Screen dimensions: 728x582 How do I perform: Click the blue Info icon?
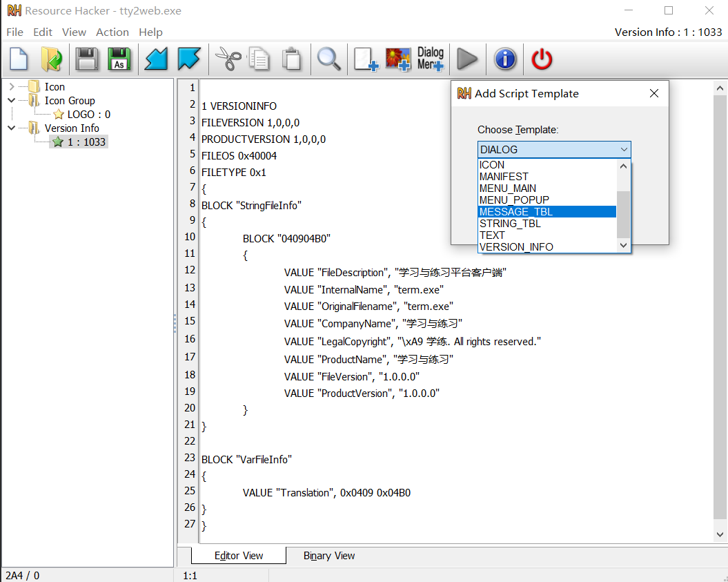(x=505, y=59)
